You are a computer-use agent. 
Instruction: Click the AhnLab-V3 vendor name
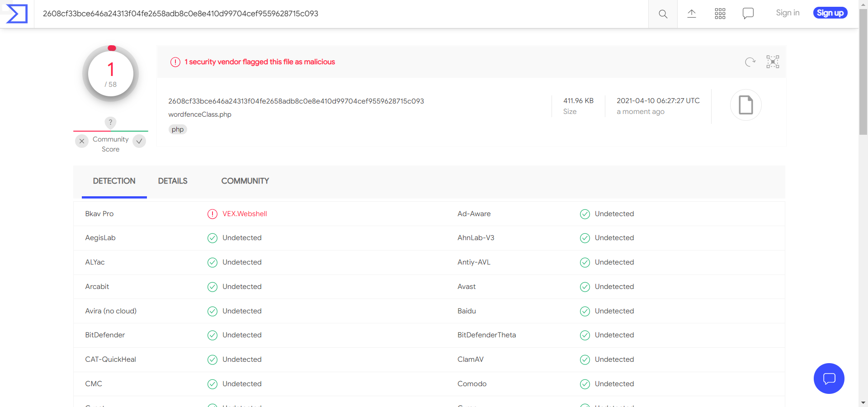476,238
